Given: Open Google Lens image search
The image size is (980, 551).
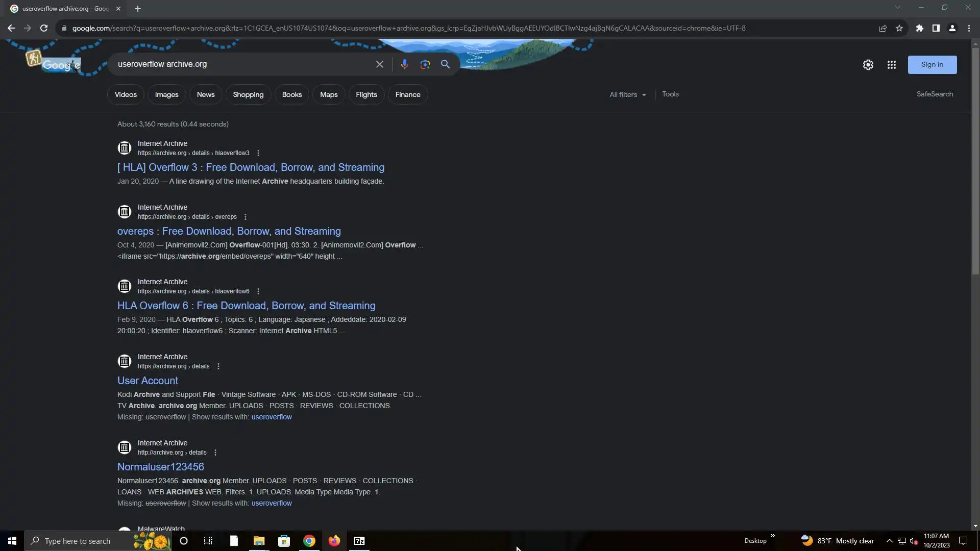Looking at the screenshot, I should coord(425,64).
